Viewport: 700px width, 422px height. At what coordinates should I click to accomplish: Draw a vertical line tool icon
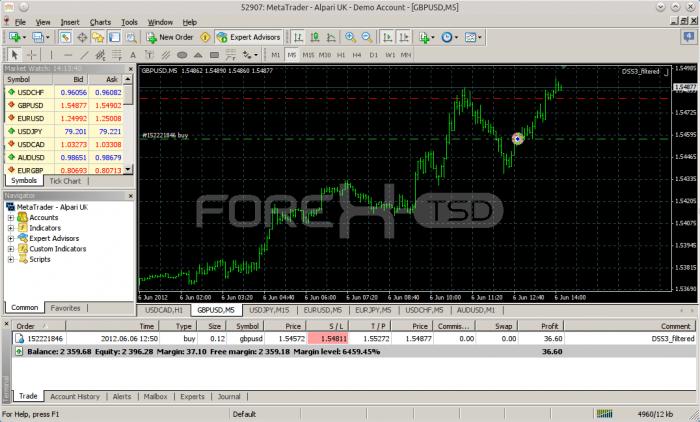coord(52,55)
